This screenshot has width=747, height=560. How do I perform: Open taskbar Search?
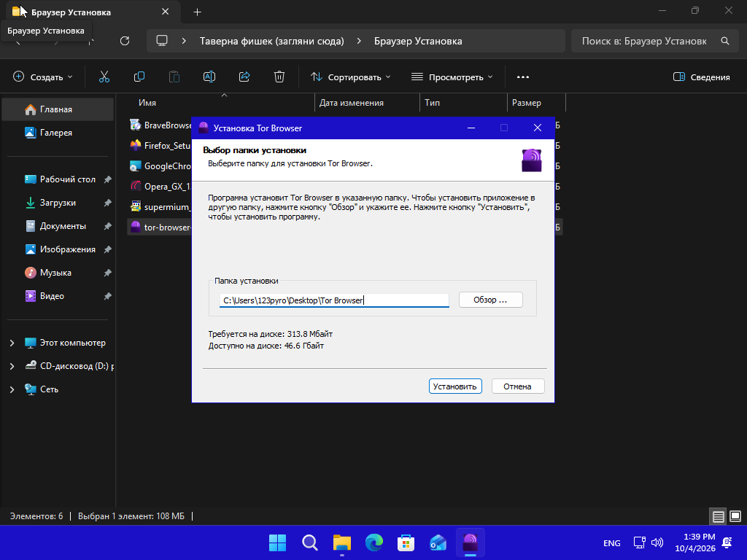coord(309,542)
